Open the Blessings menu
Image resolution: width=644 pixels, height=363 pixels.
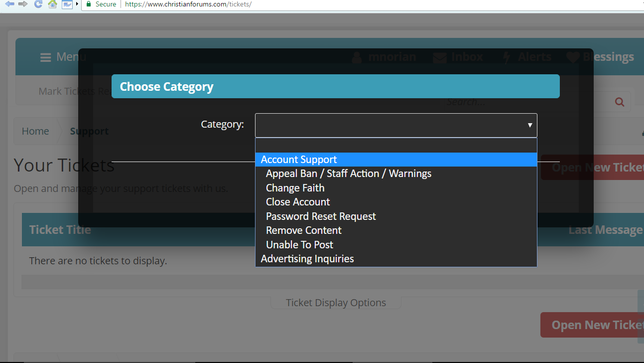[600, 57]
